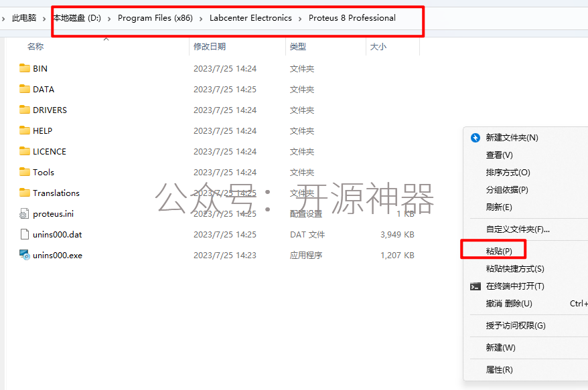Select the HELP folder name
This screenshot has height=390, width=588.
[42, 130]
